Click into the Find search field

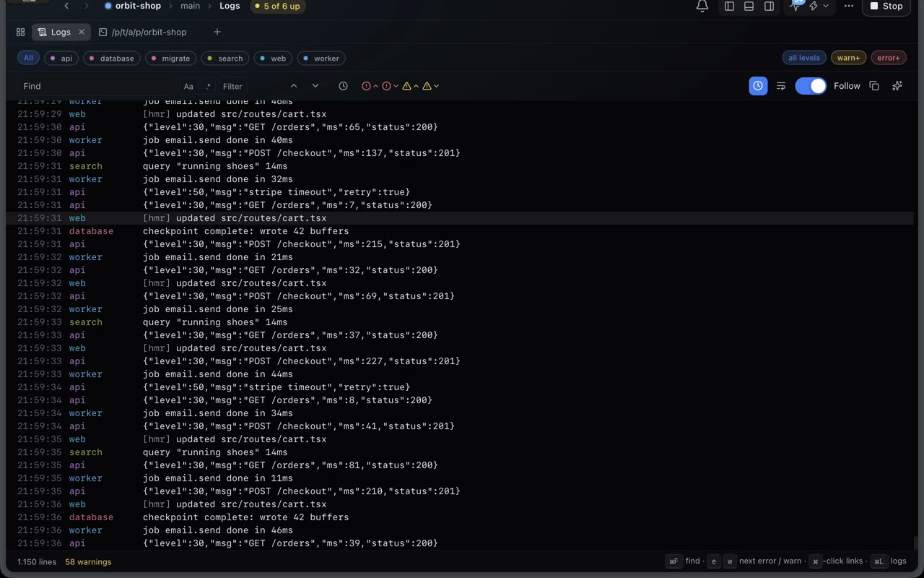pyautogui.click(x=97, y=86)
